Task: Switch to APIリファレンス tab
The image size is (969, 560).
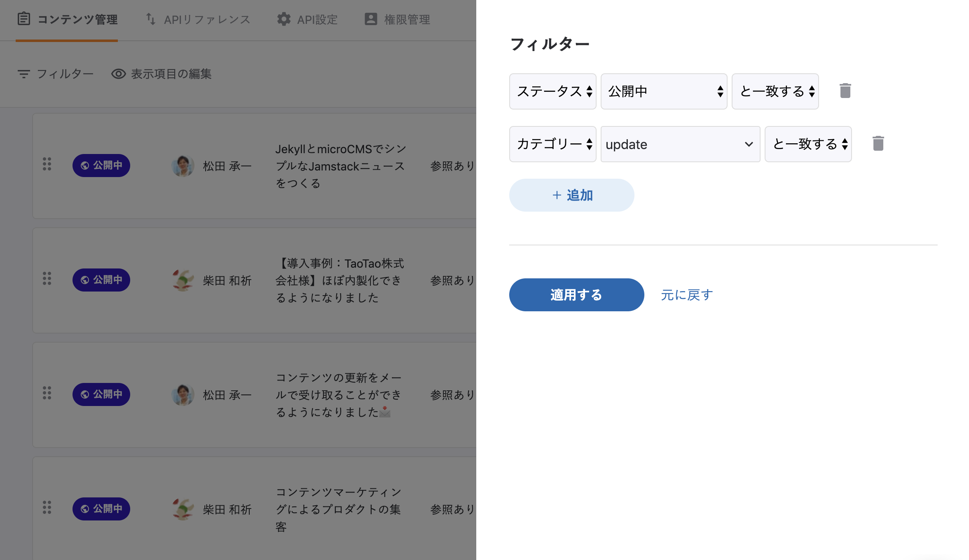Action: click(198, 19)
